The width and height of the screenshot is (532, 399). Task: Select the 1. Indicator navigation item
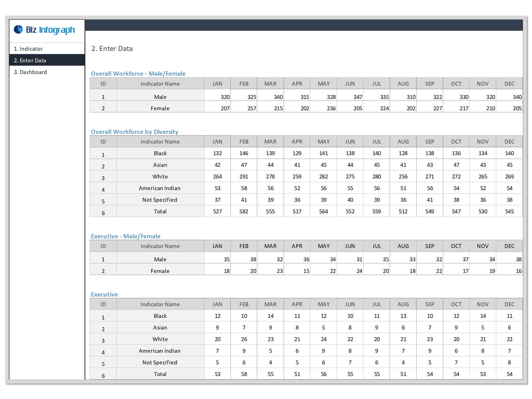pos(28,48)
